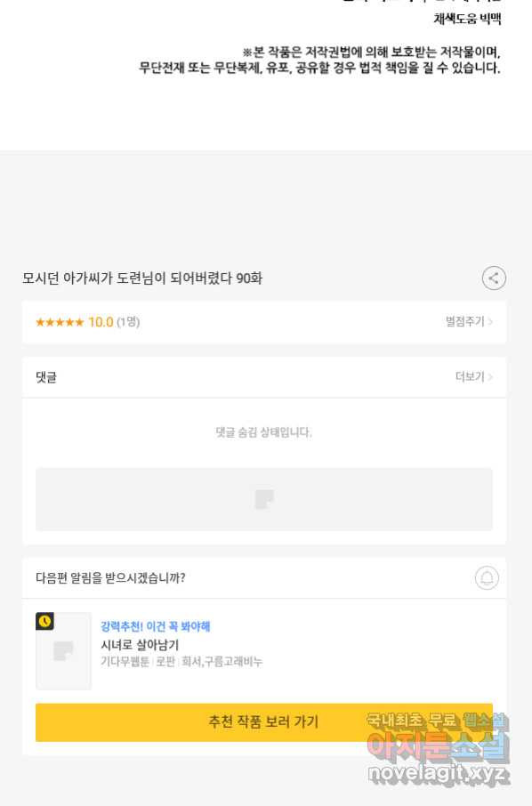532x806 pixels.
Task: Click 추천 작품 보러 가기 button
Action: tap(264, 722)
